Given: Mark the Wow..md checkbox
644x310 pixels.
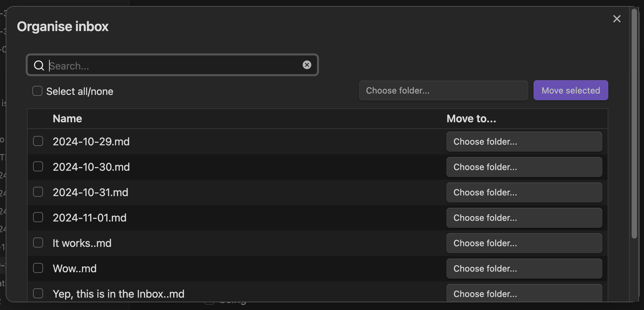Looking at the screenshot, I should pyautogui.click(x=38, y=268).
